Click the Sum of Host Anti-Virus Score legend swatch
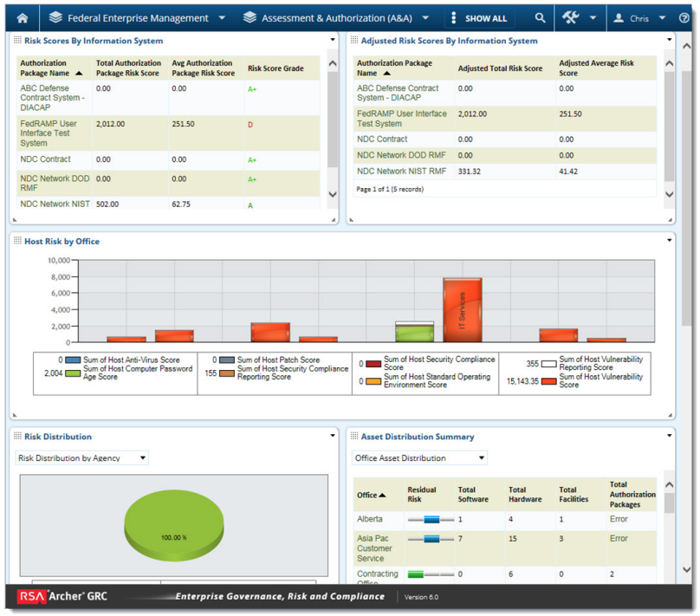Viewport: 700px width, 616px height. pos(73,360)
